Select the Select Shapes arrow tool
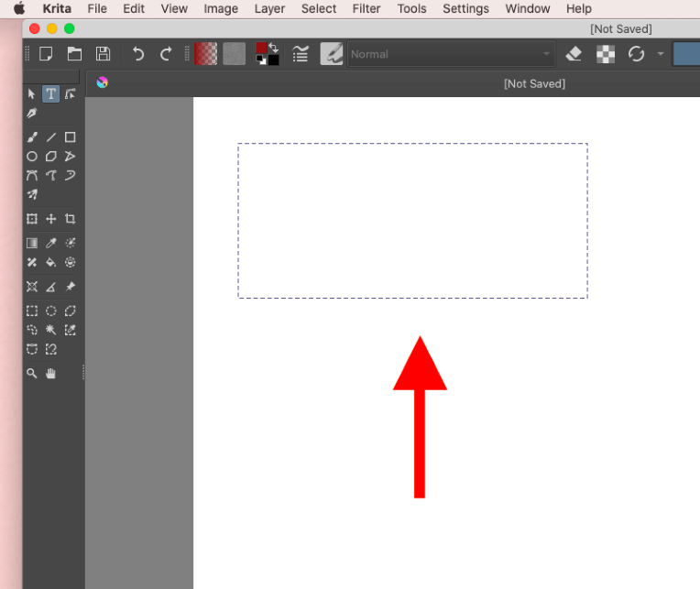 pos(31,94)
